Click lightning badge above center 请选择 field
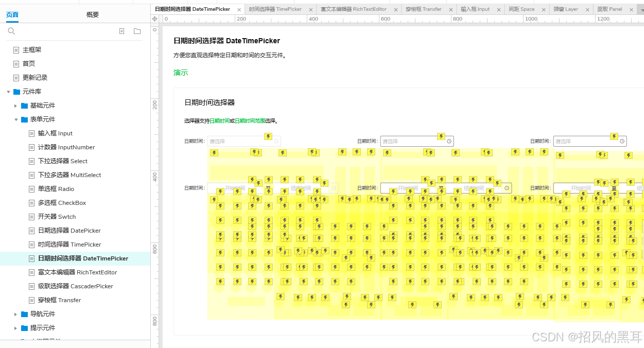The height and width of the screenshot is (348, 644). pos(441,136)
